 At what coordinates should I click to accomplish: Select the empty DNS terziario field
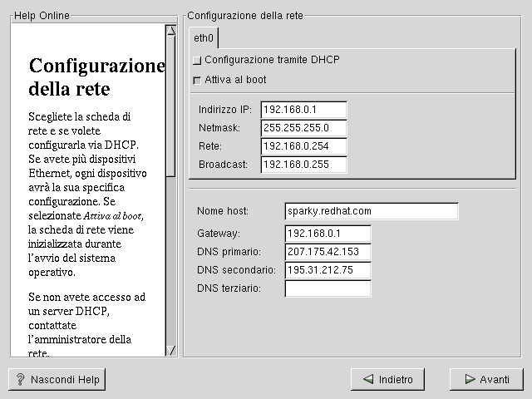[328, 288]
